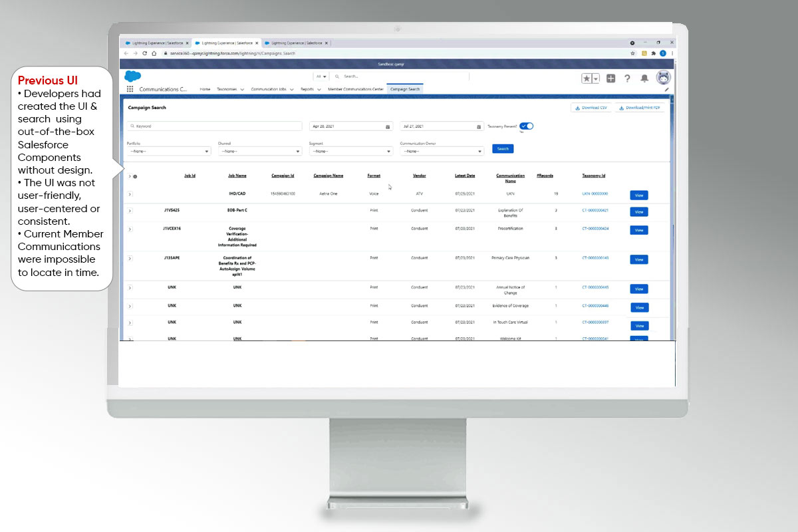Click the Download CSV button
Screen dimensions: 798x532
click(x=591, y=108)
